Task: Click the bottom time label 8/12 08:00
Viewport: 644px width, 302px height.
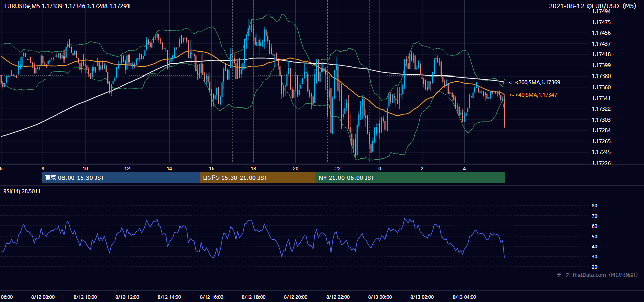Action: pos(43,297)
